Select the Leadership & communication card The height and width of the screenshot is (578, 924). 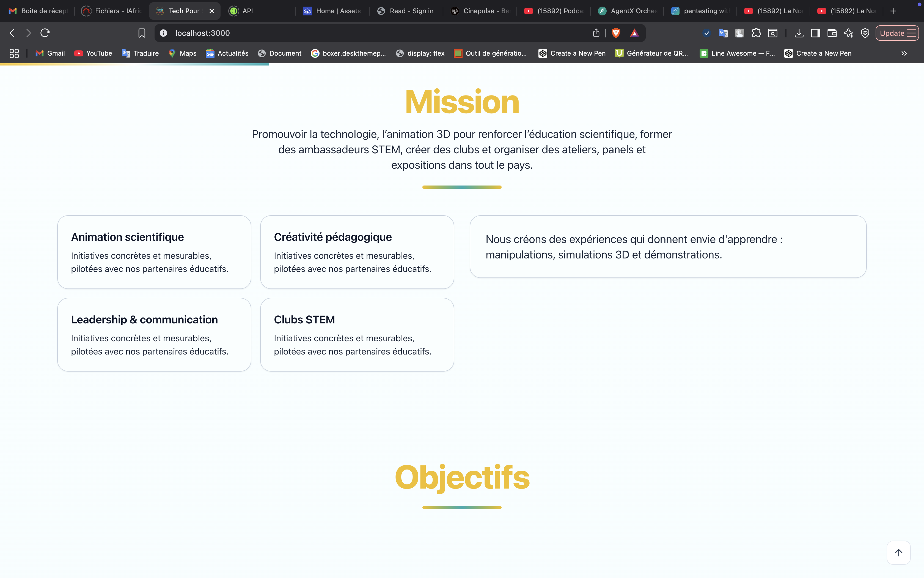tap(154, 334)
